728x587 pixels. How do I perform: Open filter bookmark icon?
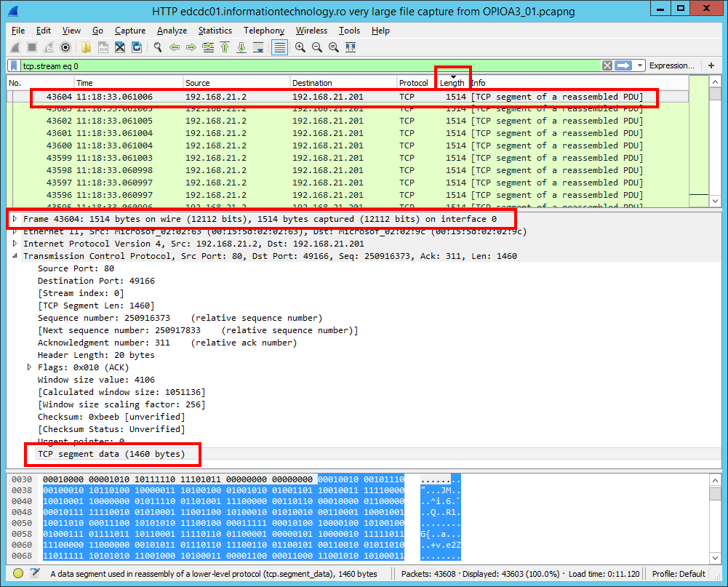click(15, 66)
